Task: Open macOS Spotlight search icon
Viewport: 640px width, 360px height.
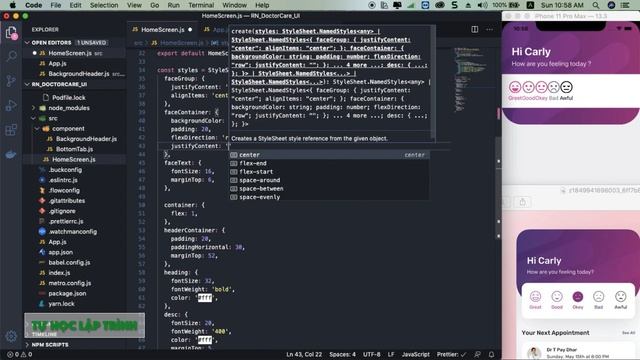Action: (x=596, y=5)
